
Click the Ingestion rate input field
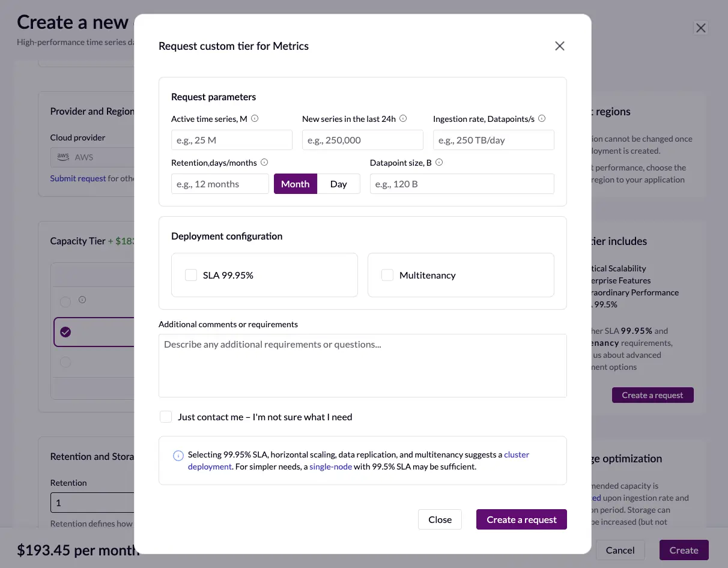pyautogui.click(x=493, y=140)
